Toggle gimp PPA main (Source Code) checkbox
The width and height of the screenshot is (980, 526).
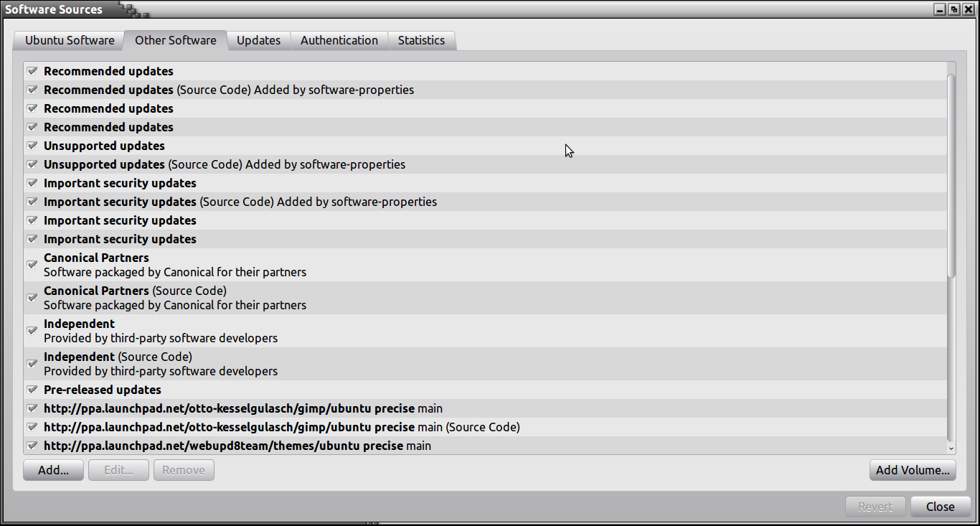click(x=32, y=427)
